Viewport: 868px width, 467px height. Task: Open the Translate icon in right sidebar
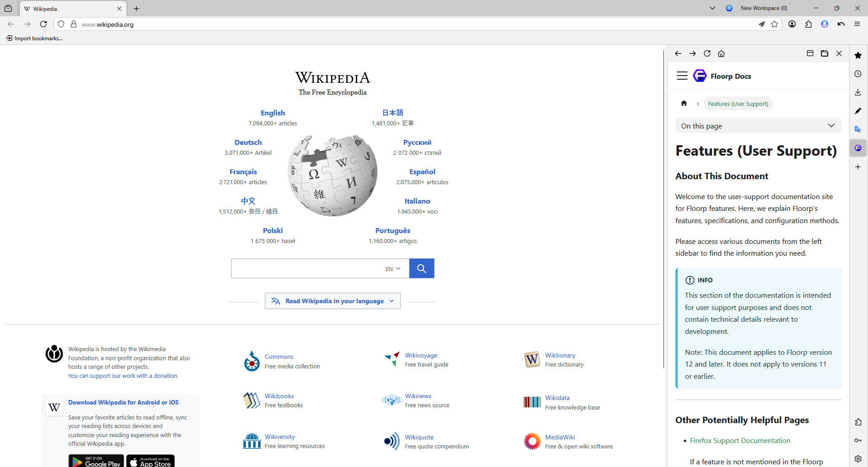[858, 129]
